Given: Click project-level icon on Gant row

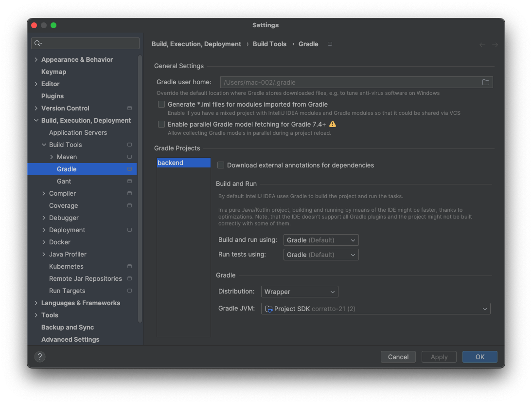Looking at the screenshot, I should point(130,181).
